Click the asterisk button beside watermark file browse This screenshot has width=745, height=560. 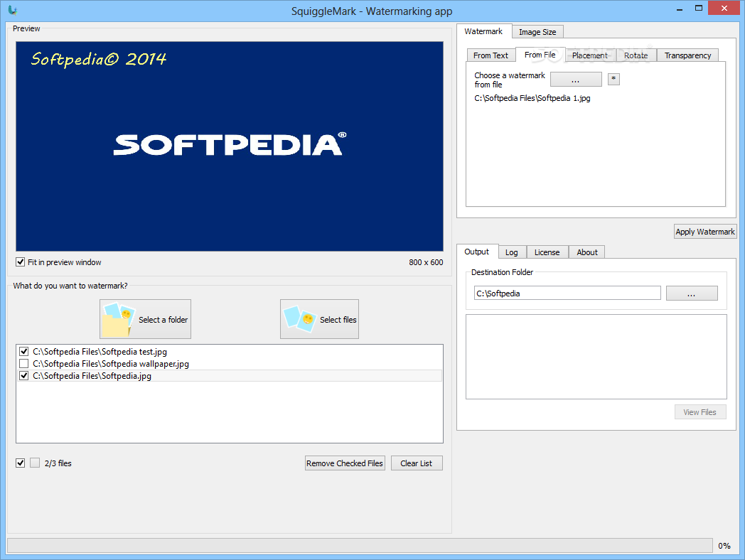pos(613,79)
